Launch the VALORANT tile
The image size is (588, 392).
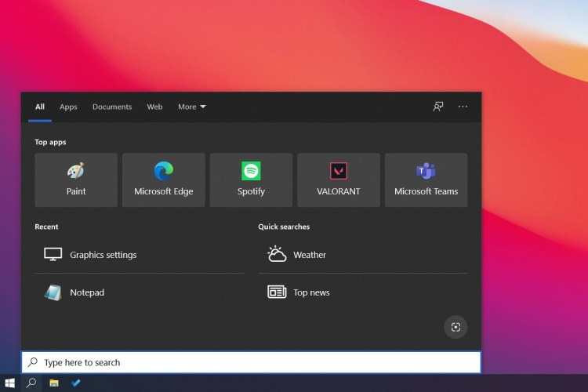[338, 180]
